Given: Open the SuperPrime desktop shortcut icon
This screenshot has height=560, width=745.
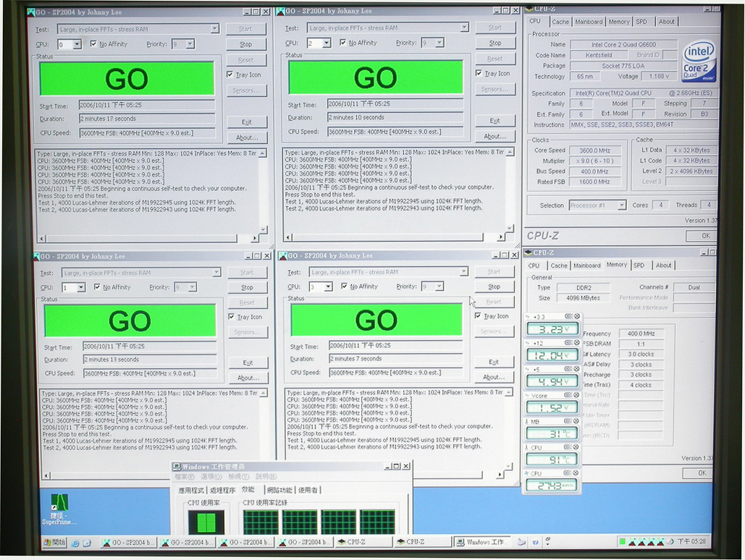Looking at the screenshot, I should [59, 509].
